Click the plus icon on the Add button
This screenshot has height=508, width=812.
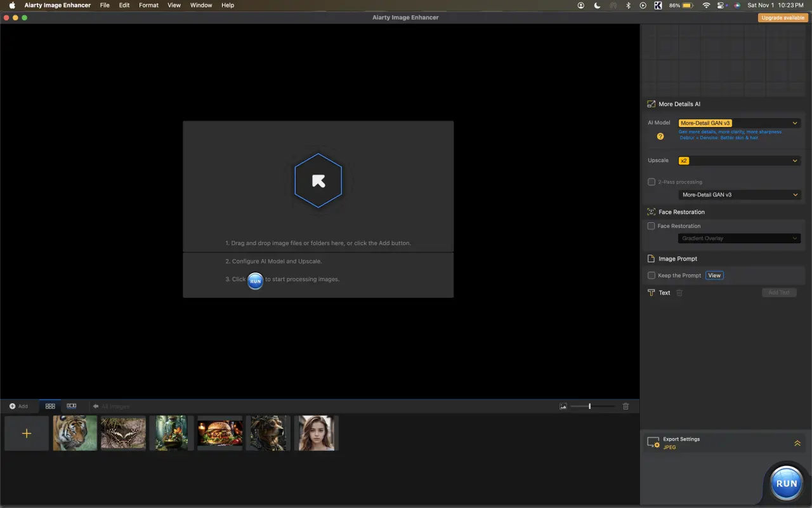12,406
